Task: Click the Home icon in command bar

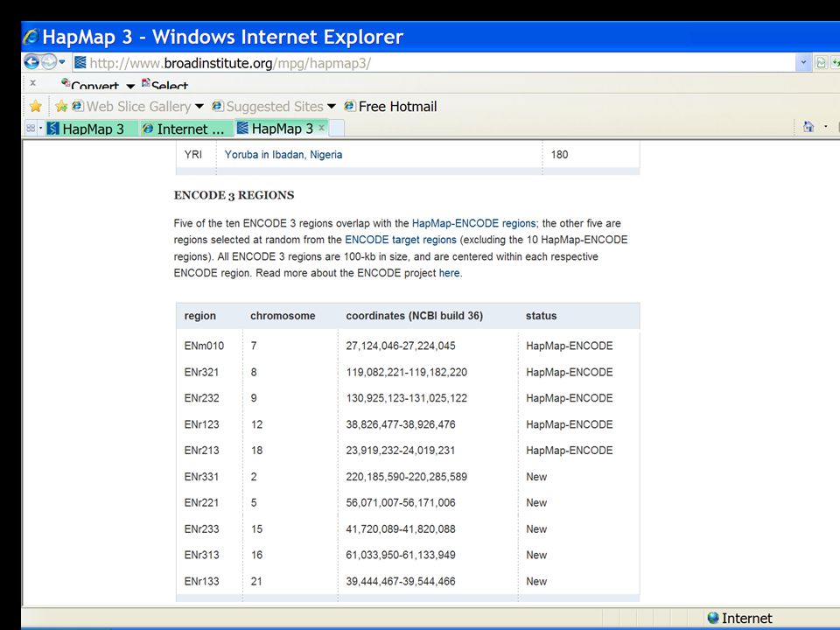Action: coord(808,126)
